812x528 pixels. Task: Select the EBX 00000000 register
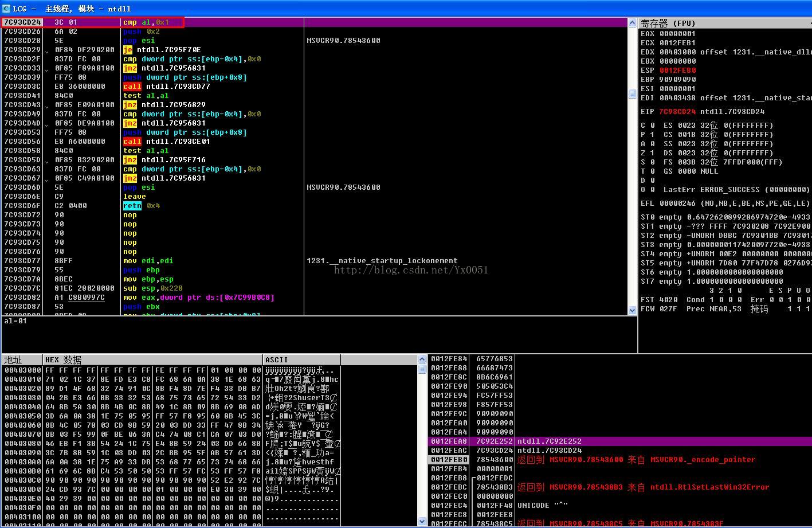tap(668, 61)
